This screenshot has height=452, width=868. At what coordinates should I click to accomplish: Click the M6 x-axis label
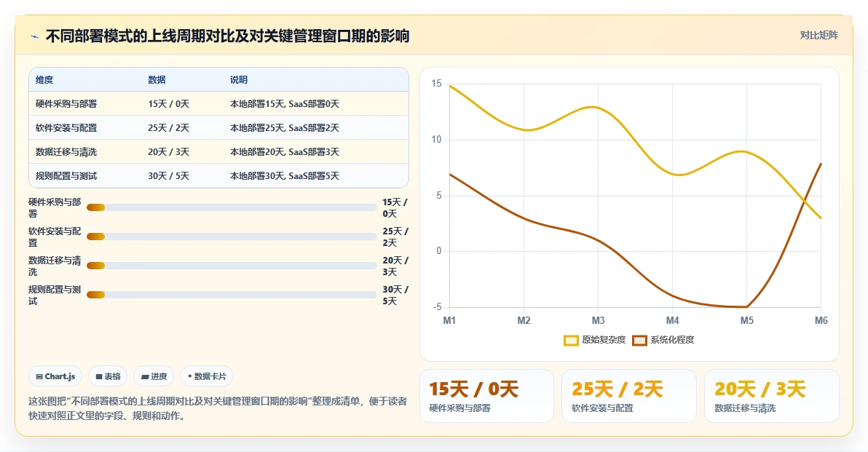coord(821,321)
